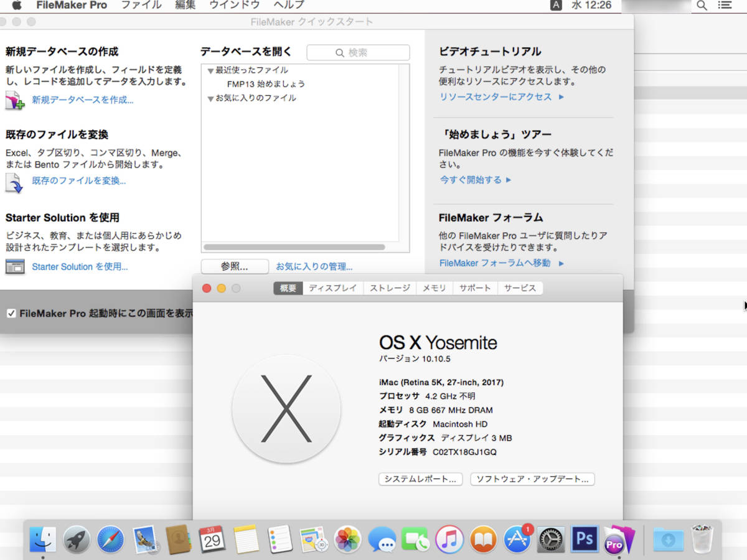Screen dimensions: 747x560
Task: Expand the お気に入りのファイル section
Action: [x=210, y=98]
